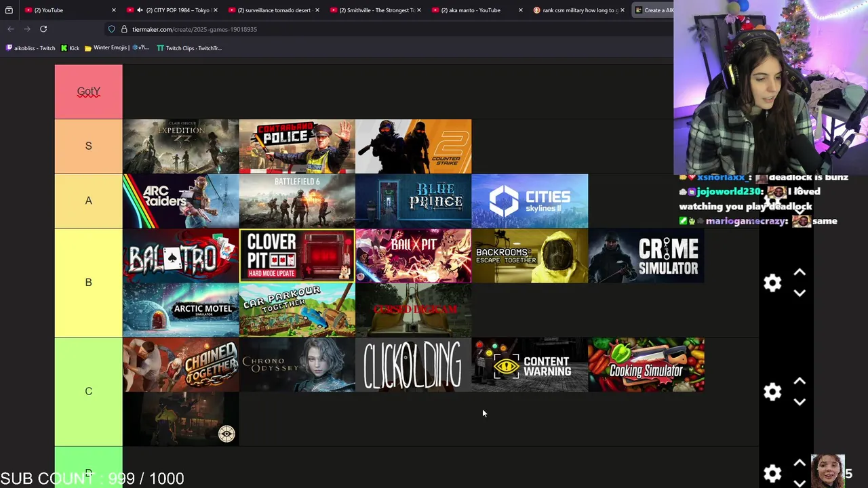Open Twitch Clips bookmark
Image resolution: width=868 pixels, height=488 pixels.
click(189, 48)
